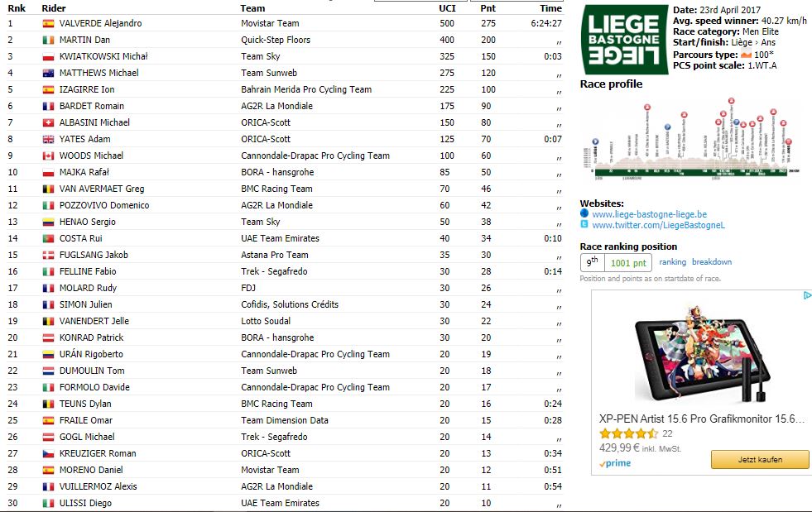The image size is (812, 512).
Task: Click the Colombian flag beside HENAO Sergio
Action: [48, 223]
